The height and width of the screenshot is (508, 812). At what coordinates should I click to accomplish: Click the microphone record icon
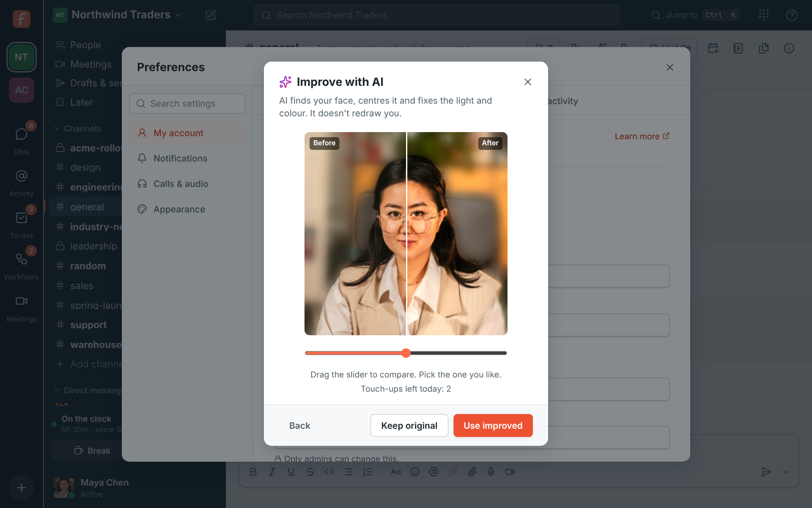tap(491, 472)
